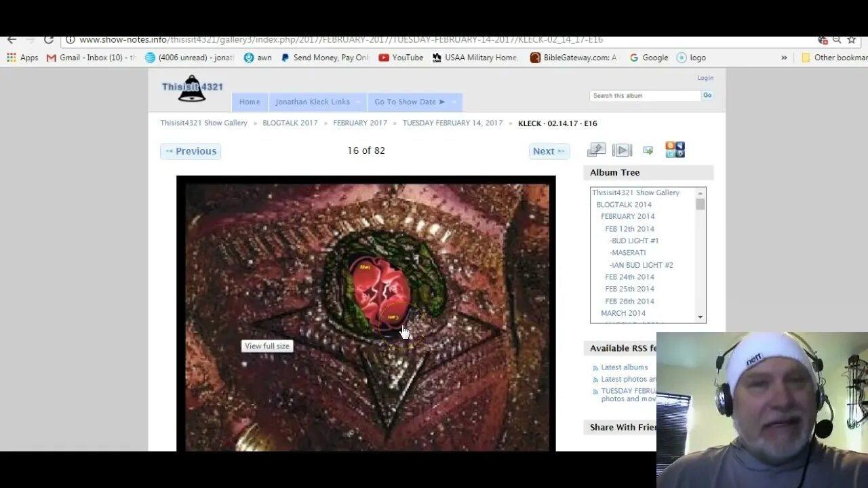Select MARCH 2014 in Album Tree

point(623,313)
